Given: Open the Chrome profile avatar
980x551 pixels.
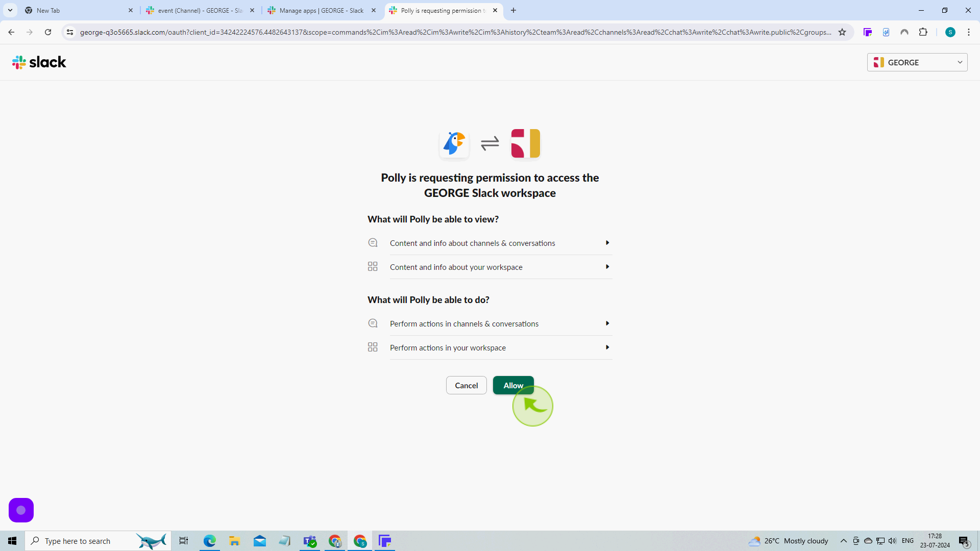Looking at the screenshot, I should (950, 32).
